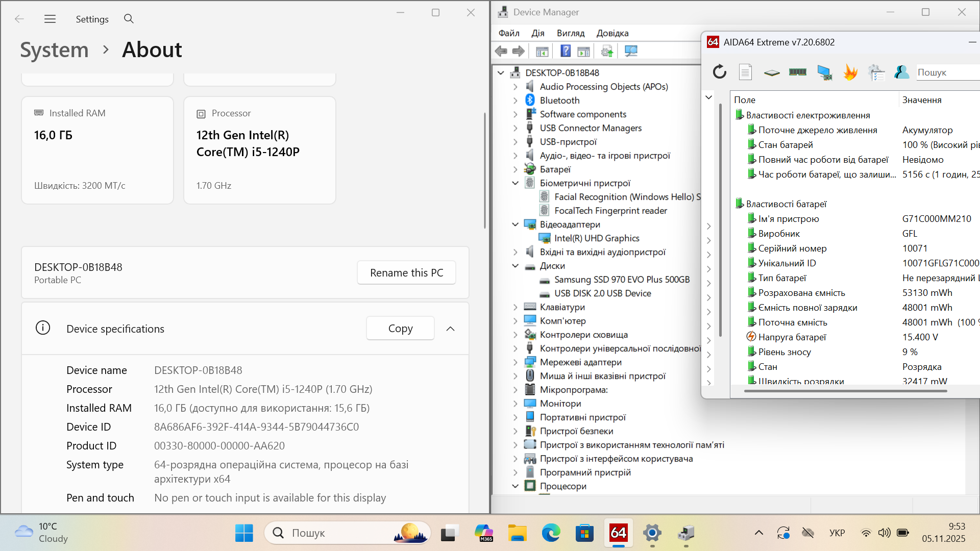
Task: Open Microsoft Edge from the taskbar
Action: pos(551,533)
